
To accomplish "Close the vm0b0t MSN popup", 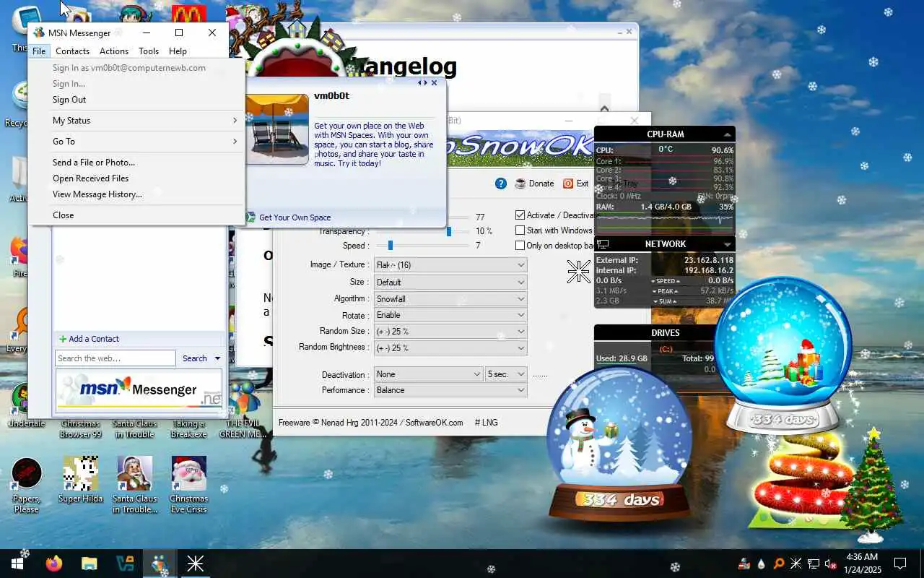I will point(434,83).
